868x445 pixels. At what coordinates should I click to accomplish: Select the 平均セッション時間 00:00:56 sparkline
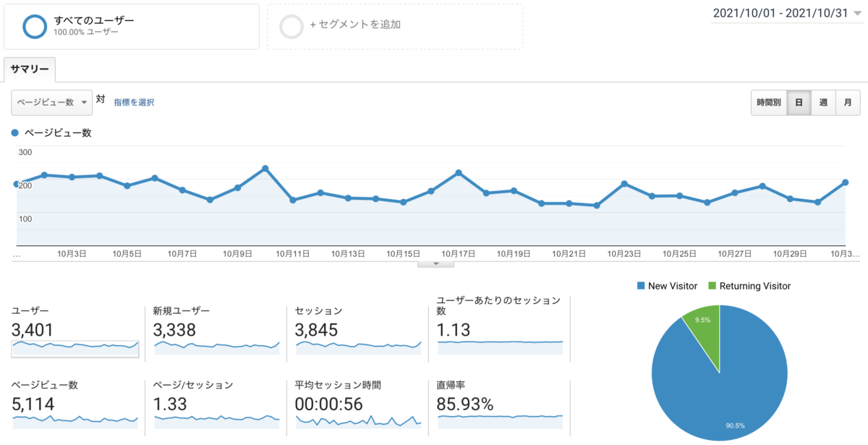(x=358, y=423)
